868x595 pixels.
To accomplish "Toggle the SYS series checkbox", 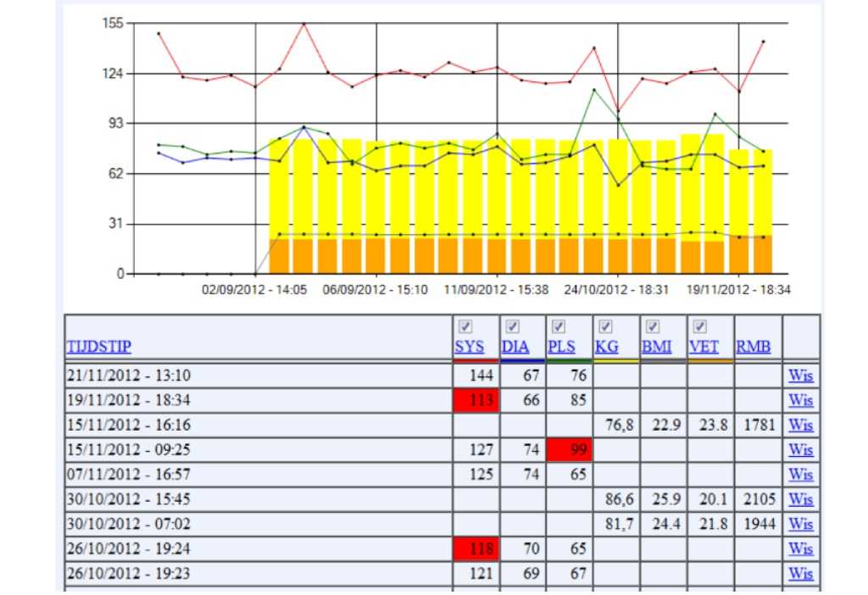I will tap(465, 327).
